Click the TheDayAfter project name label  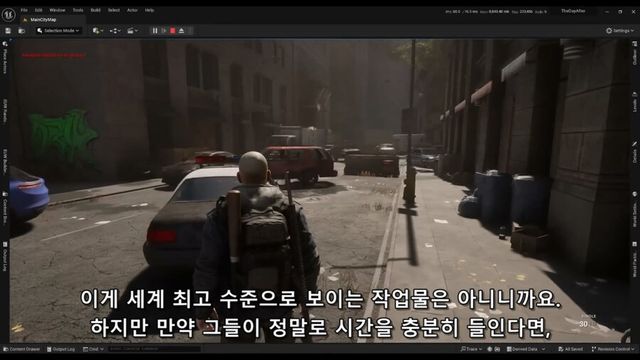[x=573, y=11]
